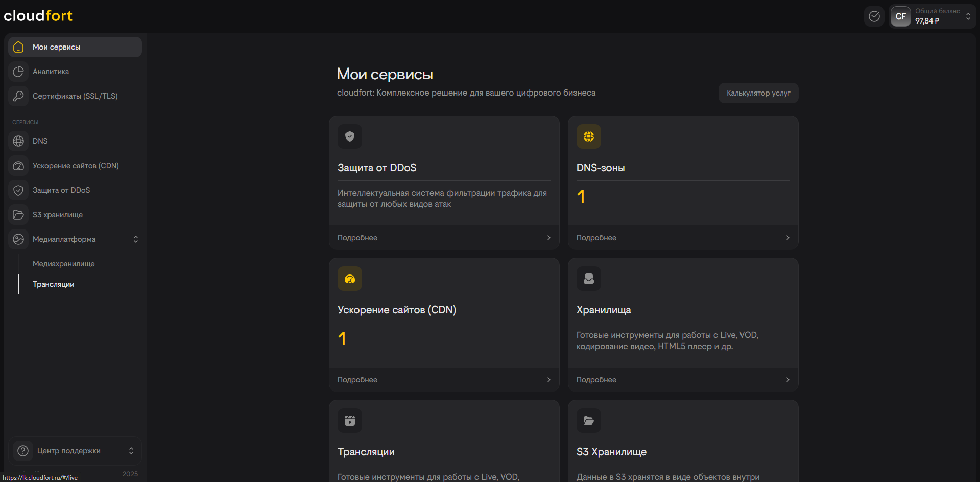Click the checkmark circle icon in header

pos(874,16)
